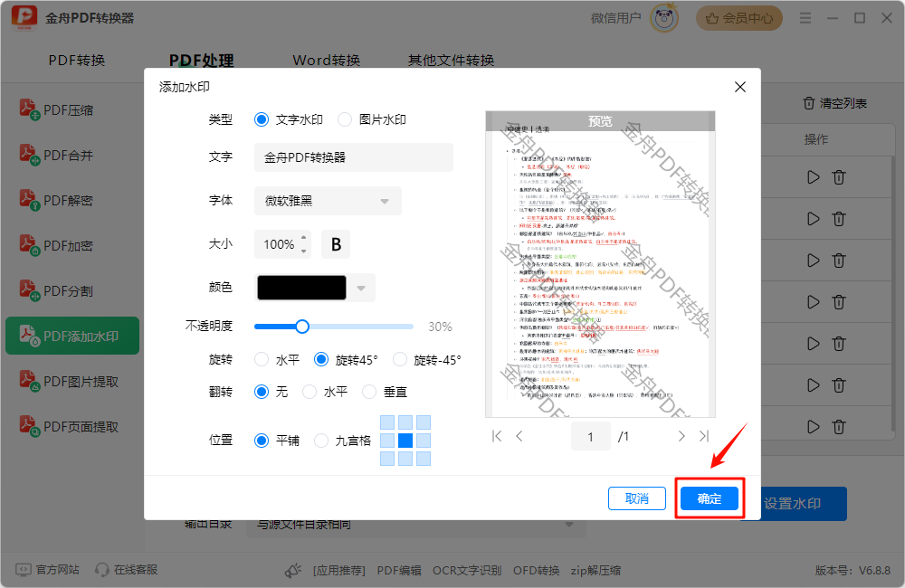Choose 水平 under 旋转 option

click(277, 359)
